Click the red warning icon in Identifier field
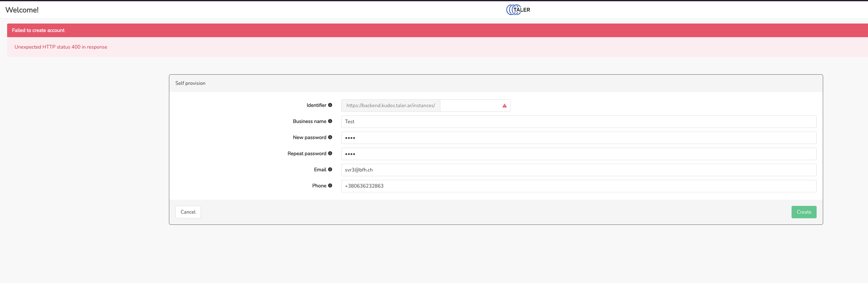 (x=504, y=106)
